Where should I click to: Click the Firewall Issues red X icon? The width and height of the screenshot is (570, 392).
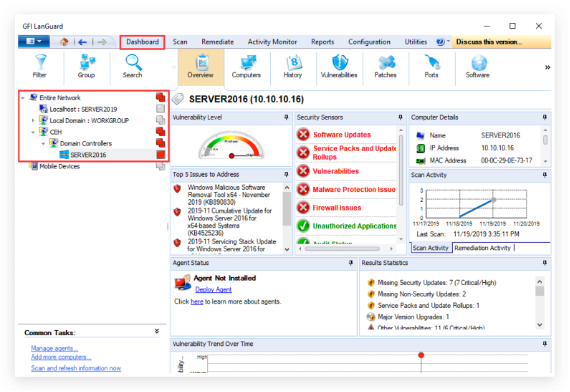(x=303, y=208)
